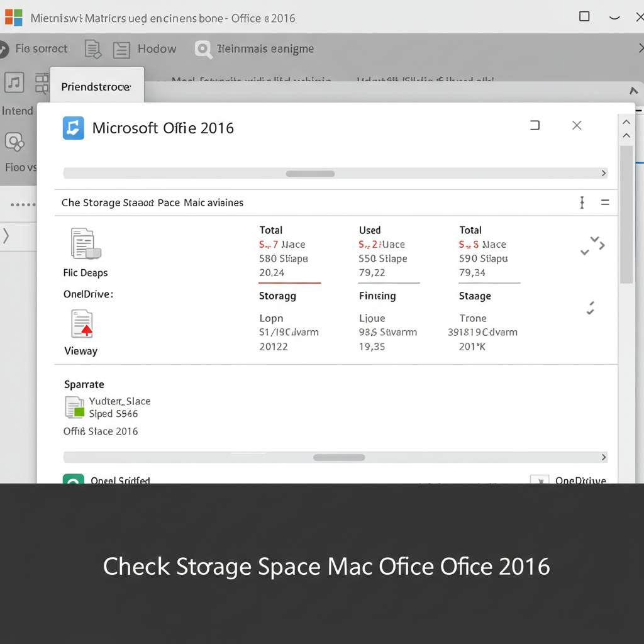Select the Vieway label
Viewport: 644px width, 644px height.
(81, 351)
